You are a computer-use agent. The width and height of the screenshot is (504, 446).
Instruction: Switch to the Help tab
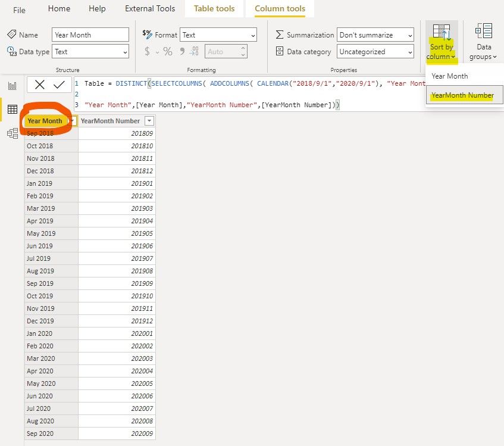coord(97,9)
